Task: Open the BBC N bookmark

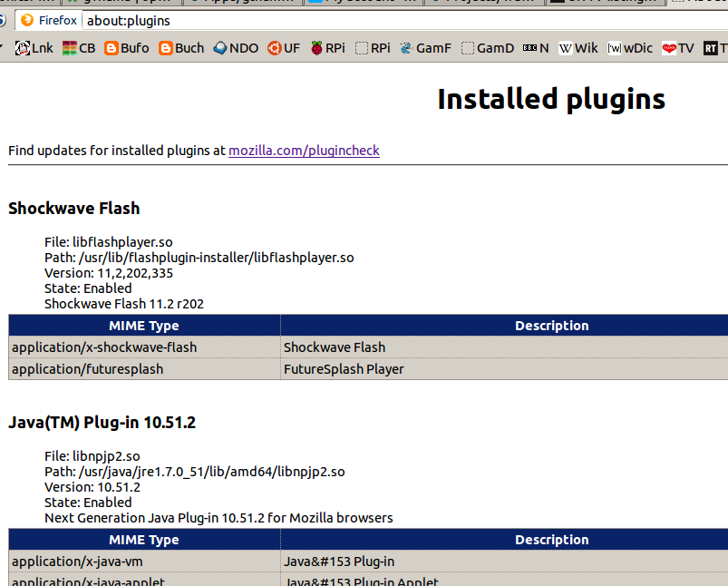Action: (x=536, y=48)
